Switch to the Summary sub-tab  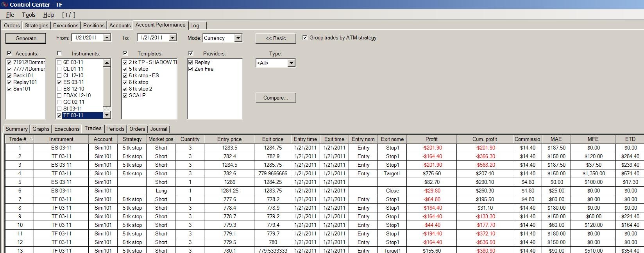point(16,129)
